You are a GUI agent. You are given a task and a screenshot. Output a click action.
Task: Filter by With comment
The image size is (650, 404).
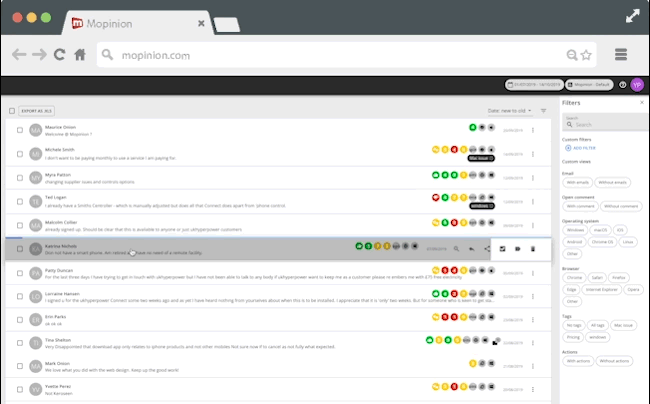(580, 206)
